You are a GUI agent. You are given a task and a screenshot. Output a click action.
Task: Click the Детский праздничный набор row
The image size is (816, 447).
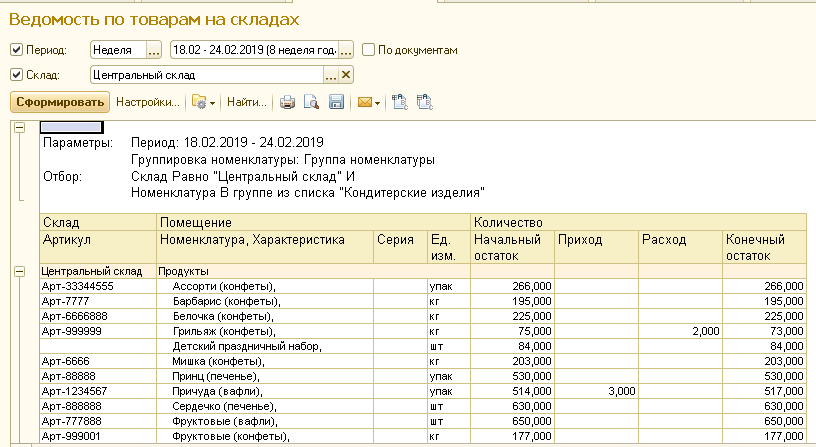coord(247,347)
